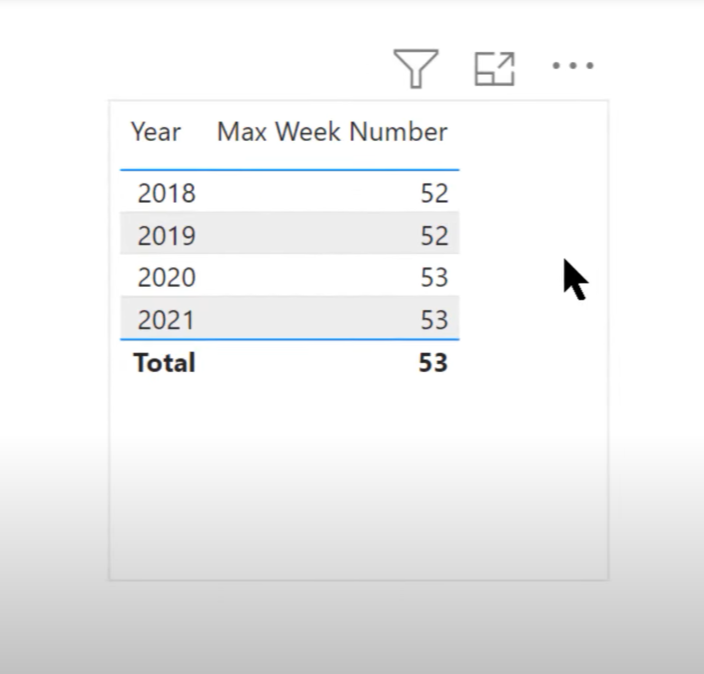
Task: Click the blue header divider line
Action: [x=290, y=170]
